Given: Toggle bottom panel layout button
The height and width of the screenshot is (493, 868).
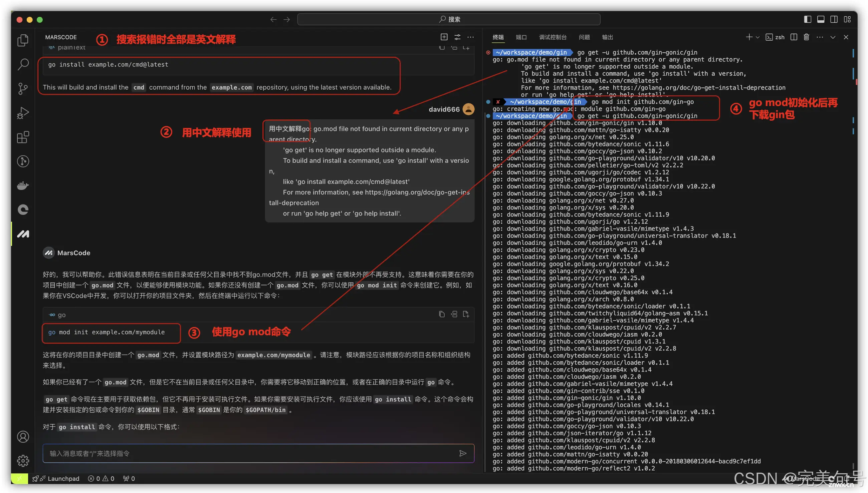Looking at the screenshot, I should click(821, 19).
